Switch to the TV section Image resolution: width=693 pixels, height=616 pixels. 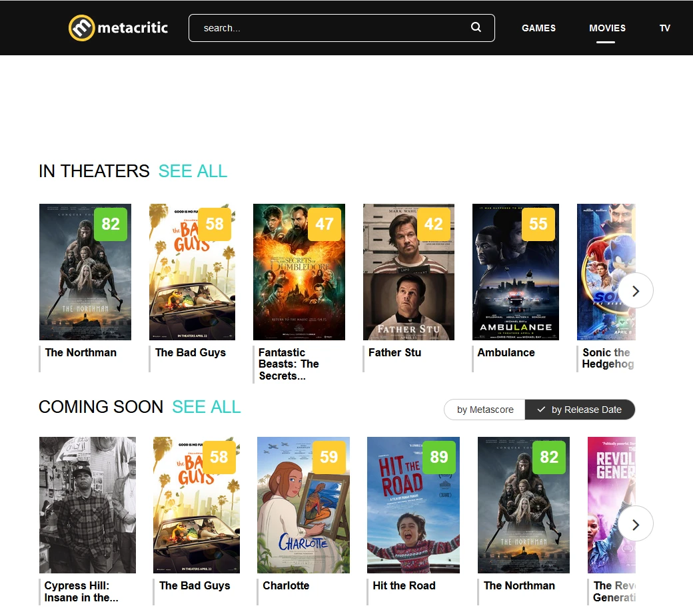tap(665, 28)
